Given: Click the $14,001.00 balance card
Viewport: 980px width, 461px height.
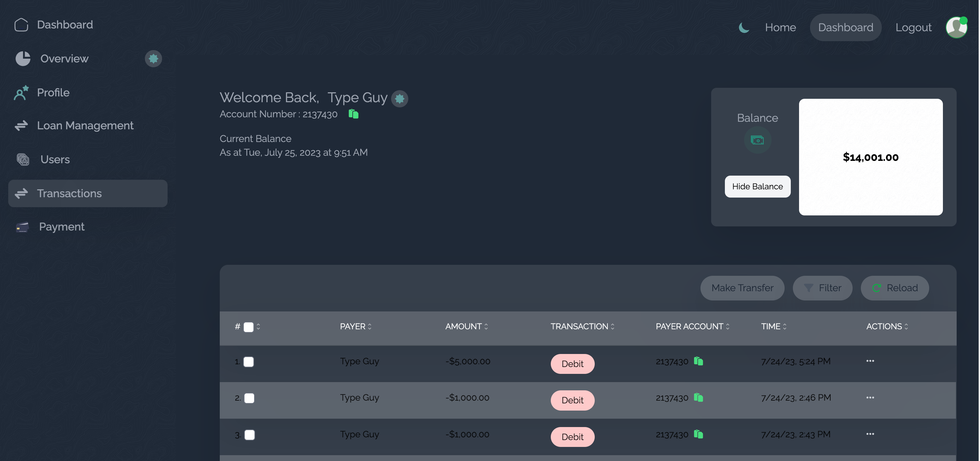Looking at the screenshot, I should (x=870, y=157).
